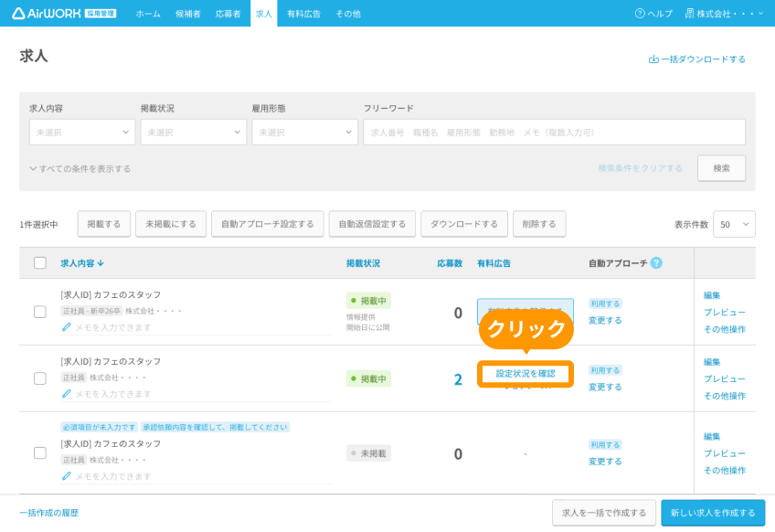Open the 株式会社 account menu

coord(724,14)
